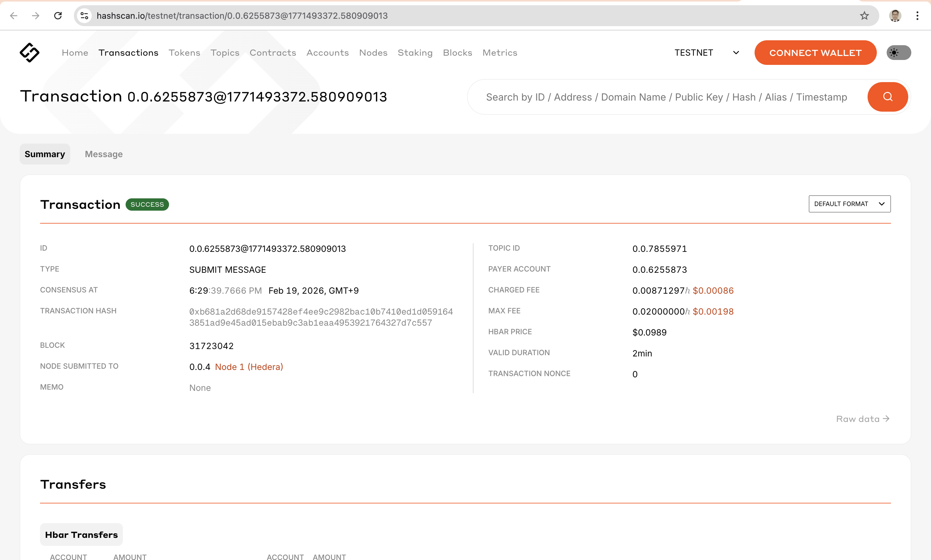Image resolution: width=931 pixels, height=560 pixels.
Task: Bookmark the page via the star icon
Action: click(864, 15)
